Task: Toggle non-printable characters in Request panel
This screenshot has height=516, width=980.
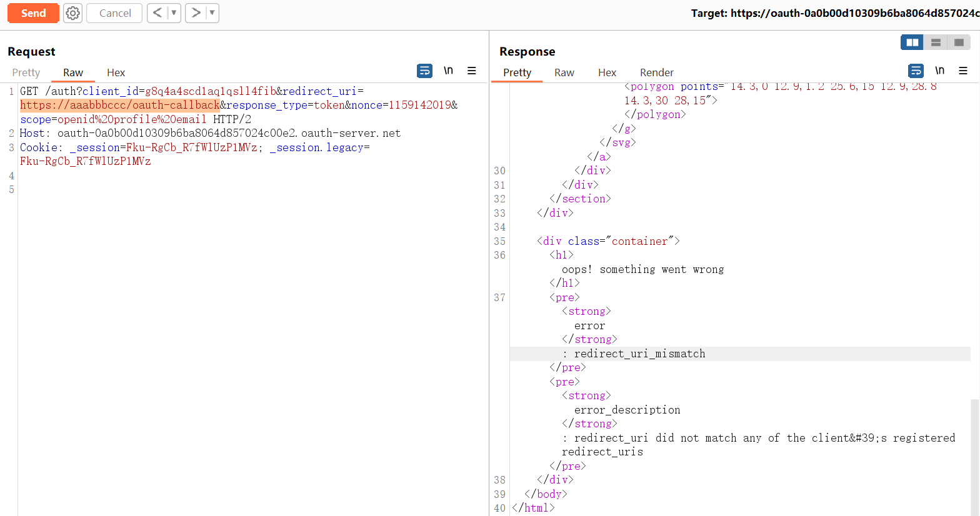Action: point(448,71)
